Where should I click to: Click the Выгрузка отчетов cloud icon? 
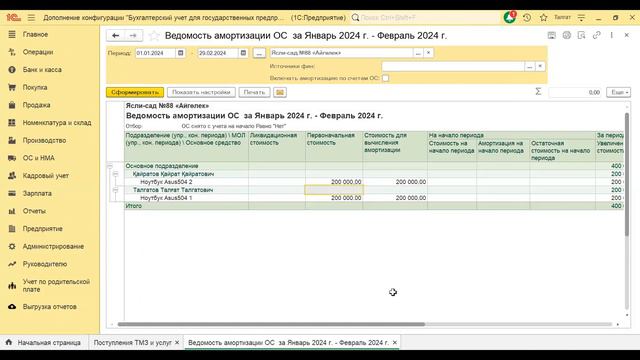pos(12,307)
